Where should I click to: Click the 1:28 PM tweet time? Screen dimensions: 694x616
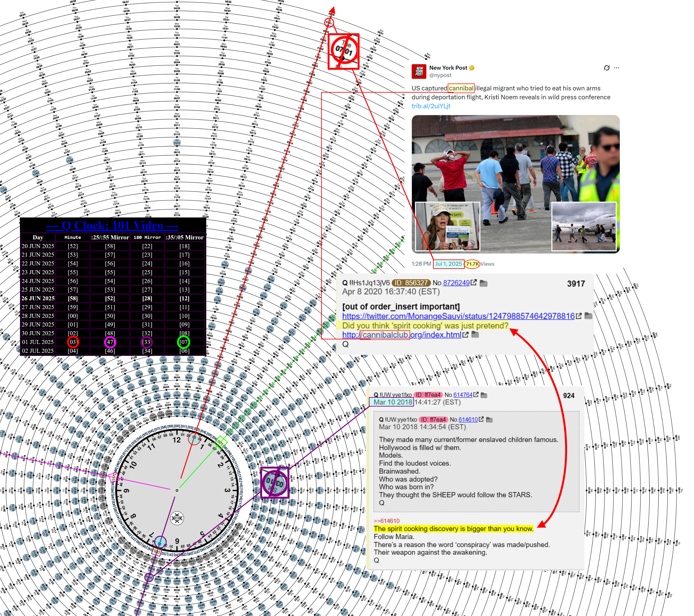[x=421, y=264]
